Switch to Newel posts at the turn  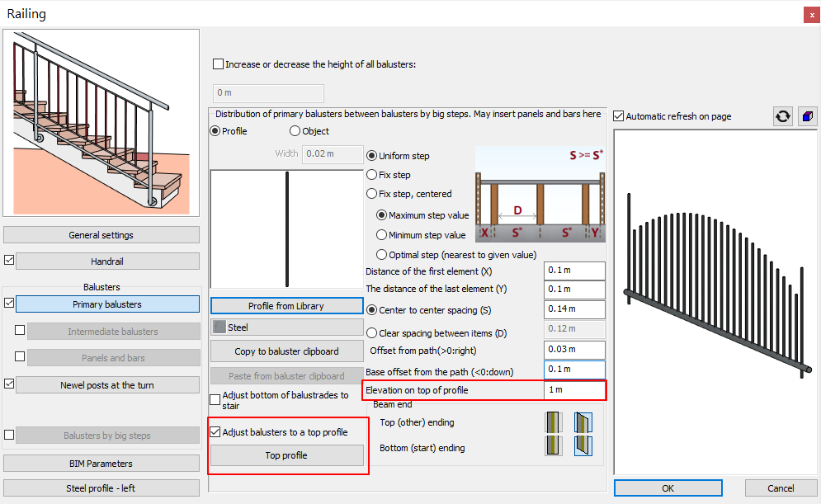[107, 385]
